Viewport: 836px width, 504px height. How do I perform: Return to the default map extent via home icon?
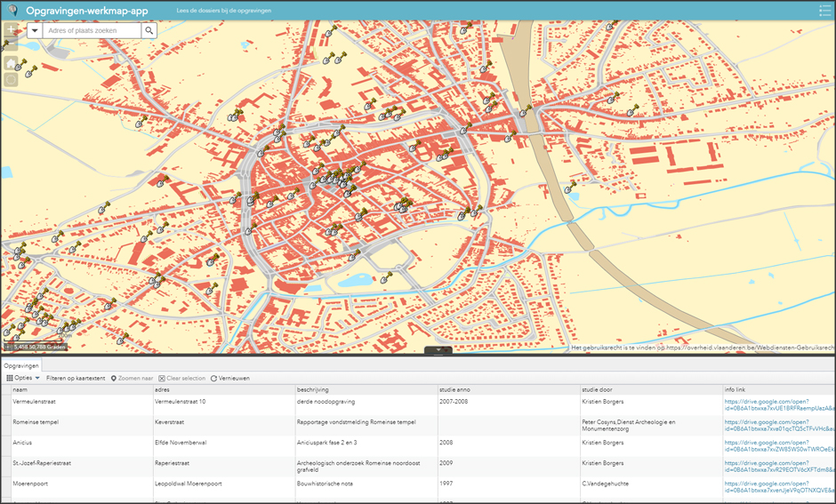[x=11, y=63]
